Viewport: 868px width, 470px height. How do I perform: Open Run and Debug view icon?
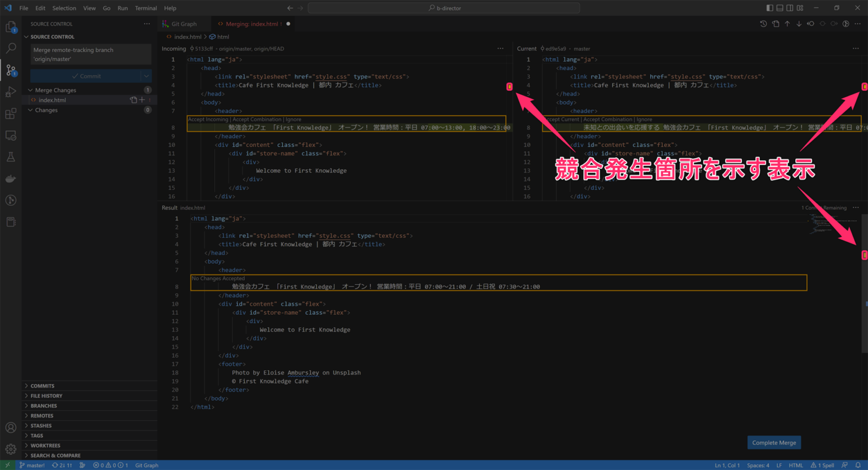tap(11, 92)
